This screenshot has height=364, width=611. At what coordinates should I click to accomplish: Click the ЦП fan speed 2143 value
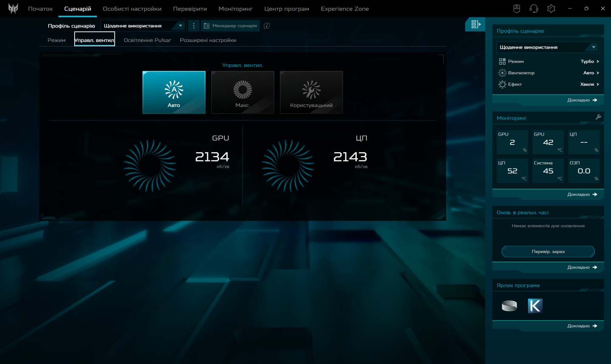point(350,157)
